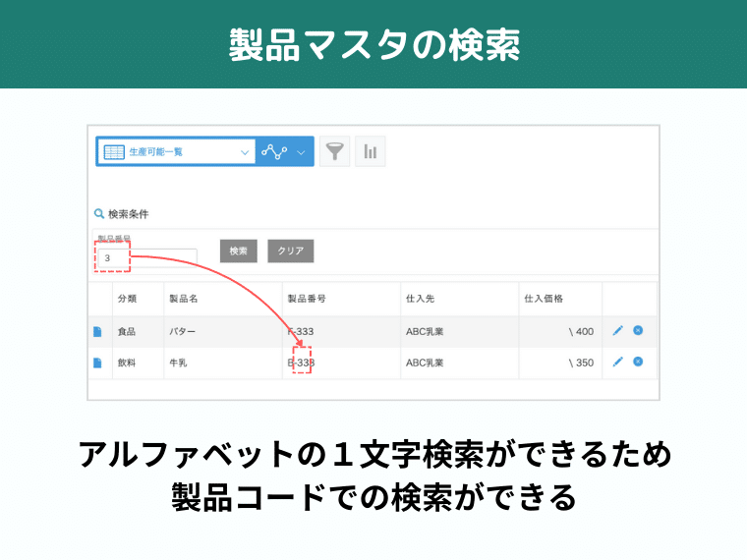The width and height of the screenshot is (747, 560).
Task: Open record details for バター row
Action: pyautogui.click(x=97, y=332)
